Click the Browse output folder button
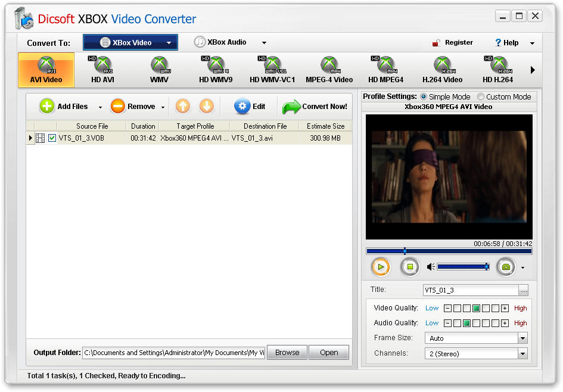Screen dimensions: 563x392 click(287, 353)
